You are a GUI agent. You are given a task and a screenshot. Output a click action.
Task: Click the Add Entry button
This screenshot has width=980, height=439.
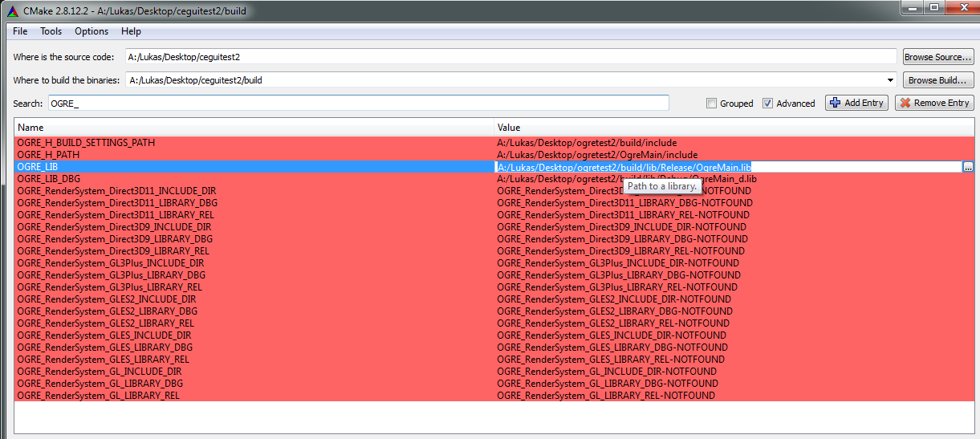click(856, 103)
